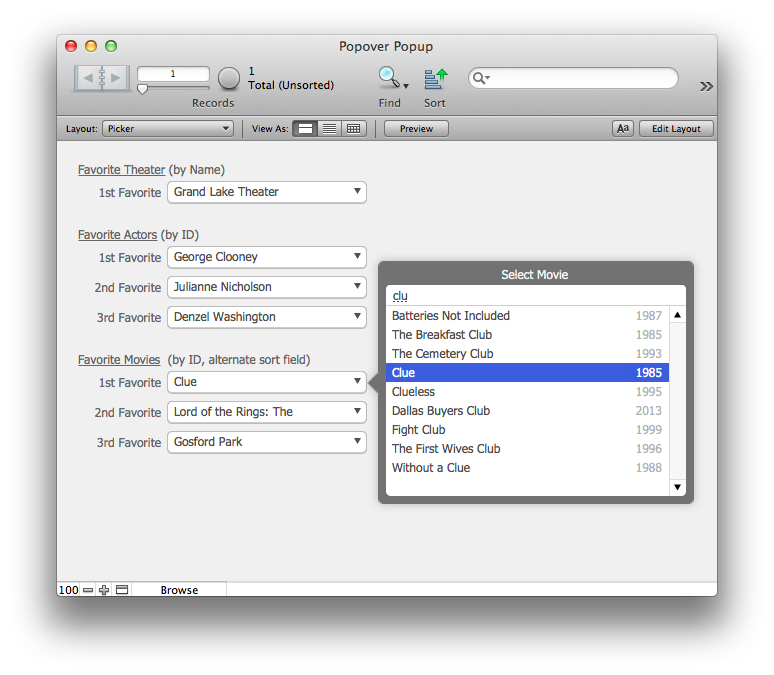Open the Grand Lake Theater dropdown
The image size is (774, 675).
(266, 192)
